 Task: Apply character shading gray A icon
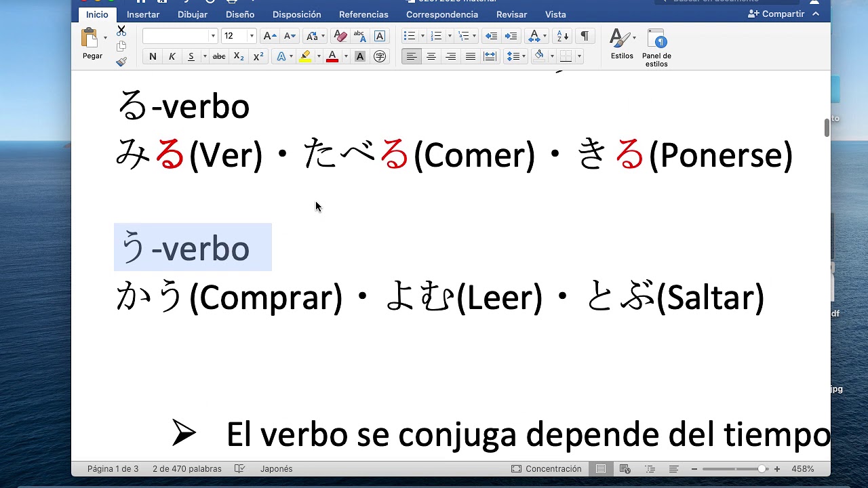[x=360, y=56]
